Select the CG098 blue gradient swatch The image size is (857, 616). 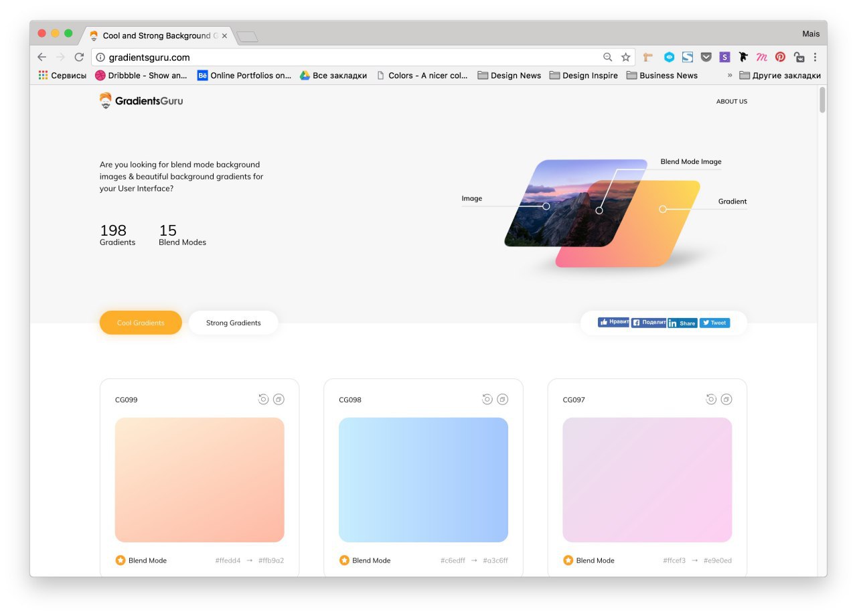(x=423, y=480)
